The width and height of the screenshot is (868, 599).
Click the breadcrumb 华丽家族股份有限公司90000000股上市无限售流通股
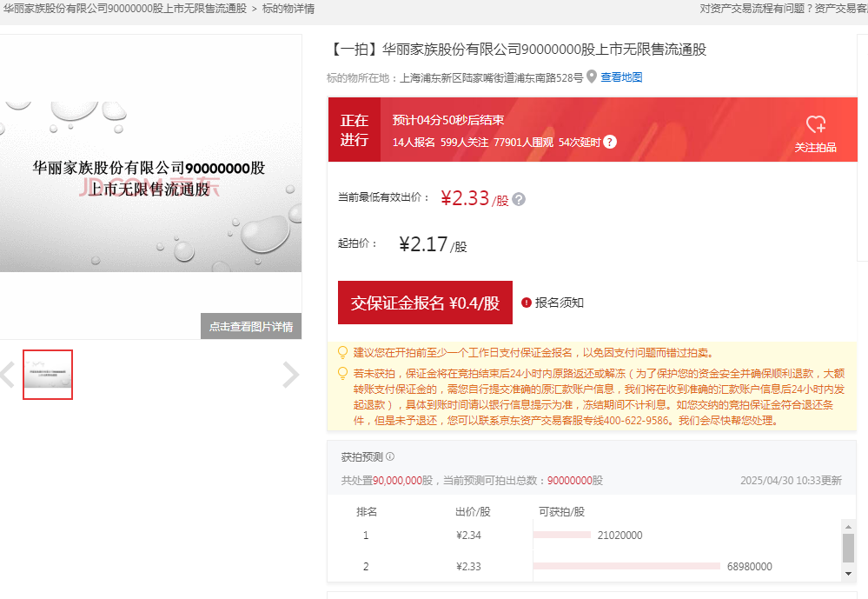tap(125, 9)
